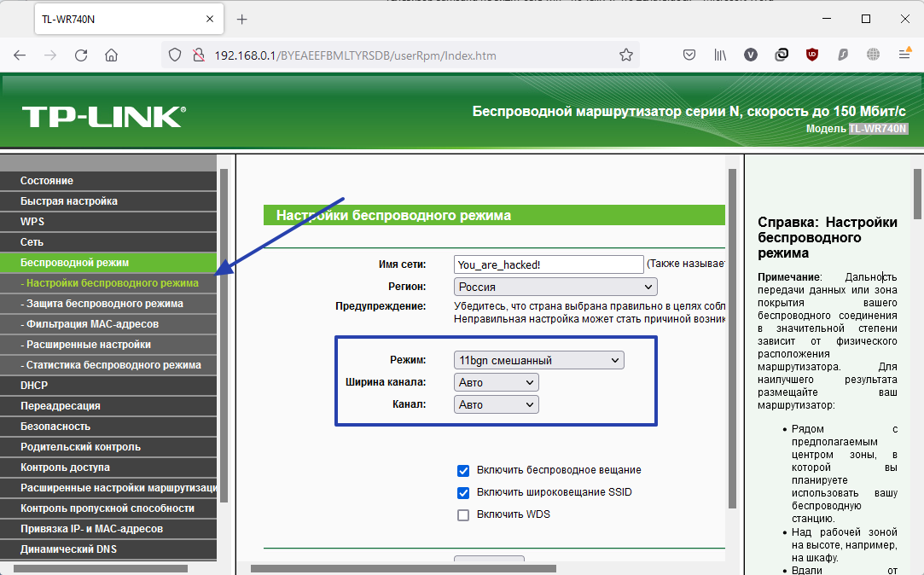Screen dimensions: 924x575
Task: Click the settings pane vertical scrollbar
Action: tap(733, 339)
